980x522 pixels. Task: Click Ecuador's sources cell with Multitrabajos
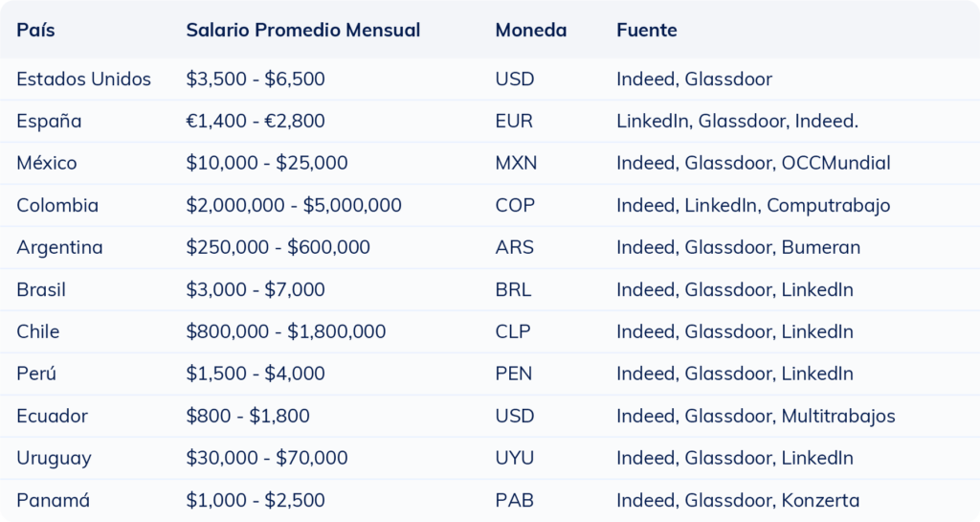755,417
